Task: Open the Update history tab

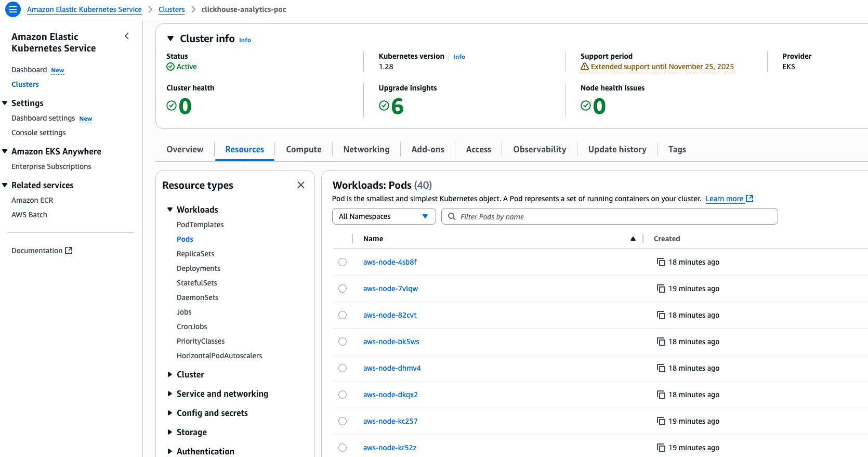Action: click(x=617, y=149)
